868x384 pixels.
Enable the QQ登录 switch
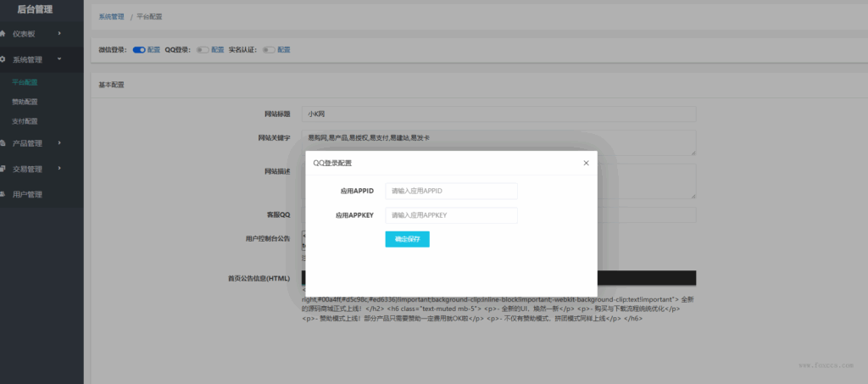tap(203, 50)
